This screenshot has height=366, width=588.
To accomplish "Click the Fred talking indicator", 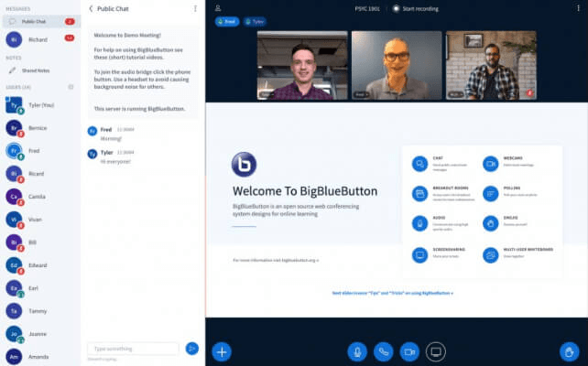I will [x=226, y=21].
